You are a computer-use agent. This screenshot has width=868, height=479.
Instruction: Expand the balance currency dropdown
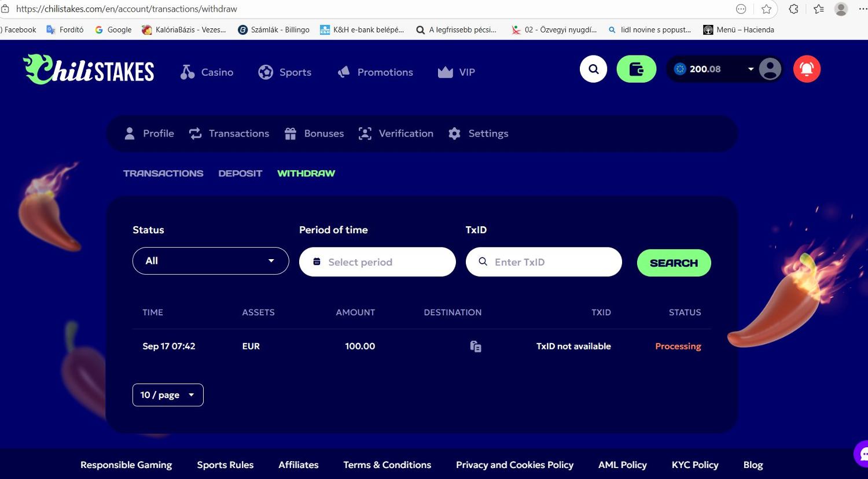pyautogui.click(x=751, y=69)
